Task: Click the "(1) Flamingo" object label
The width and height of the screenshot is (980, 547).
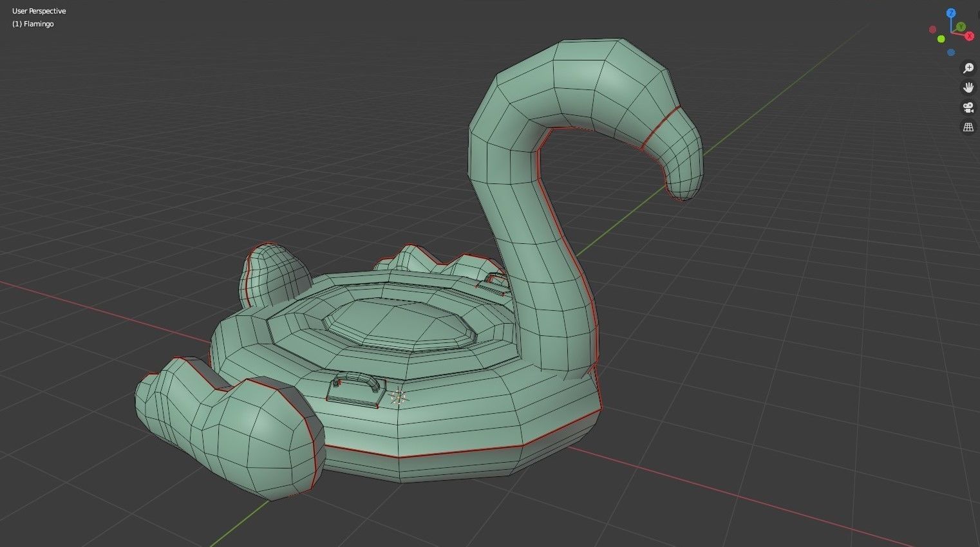Action: (x=33, y=24)
